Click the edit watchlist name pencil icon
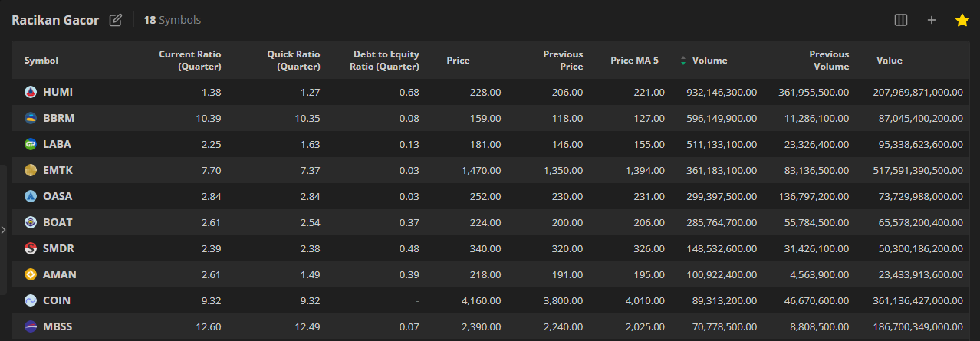This screenshot has width=980, height=341. [x=116, y=20]
